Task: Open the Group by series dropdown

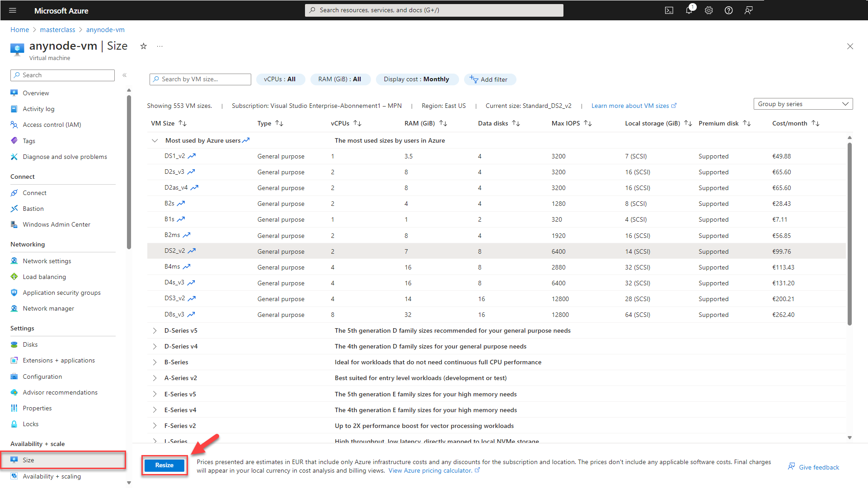Action: 803,103
